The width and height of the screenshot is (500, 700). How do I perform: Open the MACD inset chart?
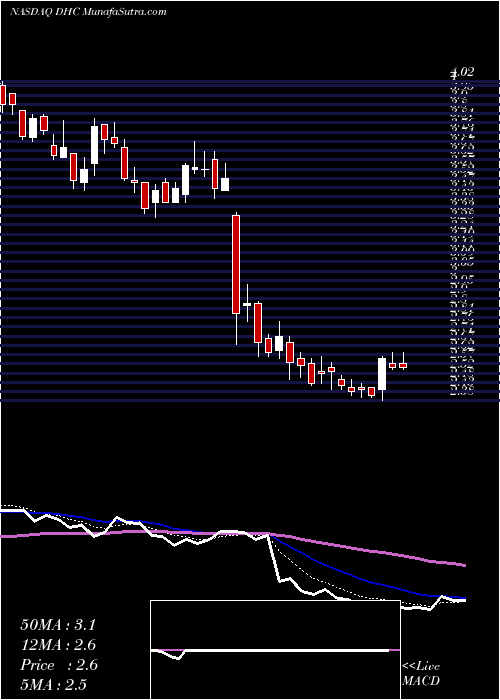[x=275, y=650]
